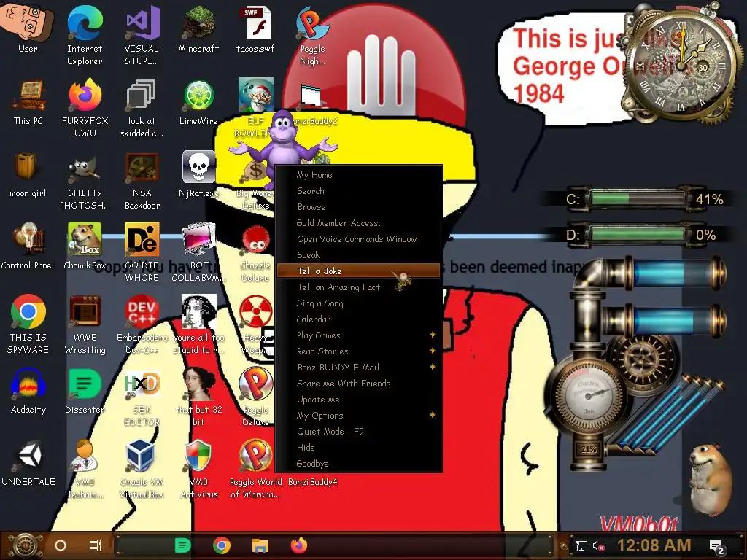Viewport: 747px width, 560px height.
Task: Open Task View on the taskbar
Action: tap(96, 545)
